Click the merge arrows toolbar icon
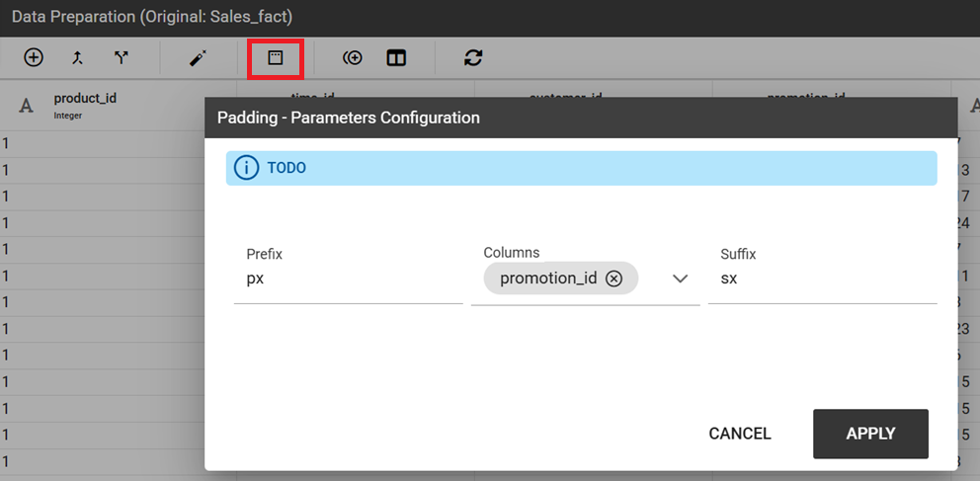Image resolution: width=980 pixels, height=481 pixels. coord(77,58)
